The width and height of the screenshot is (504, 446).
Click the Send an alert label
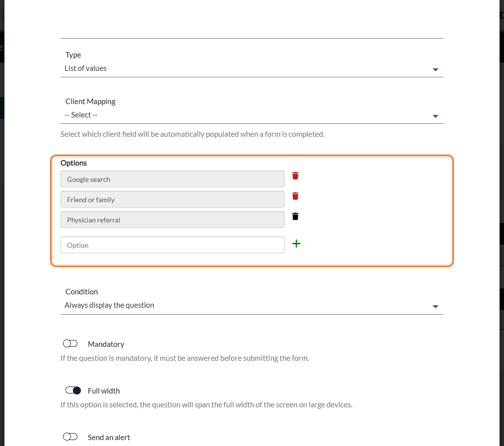coord(109,438)
